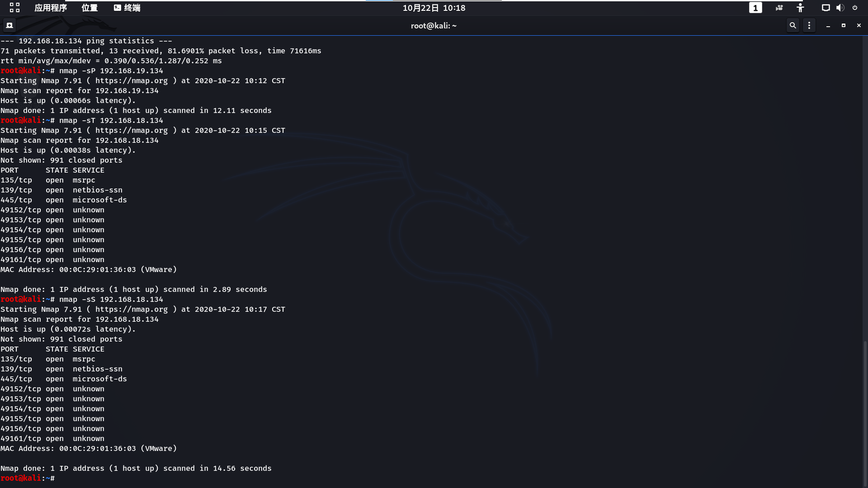
Task: Click the volume speaker icon
Action: pyautogui.click(x=840, y=8)
